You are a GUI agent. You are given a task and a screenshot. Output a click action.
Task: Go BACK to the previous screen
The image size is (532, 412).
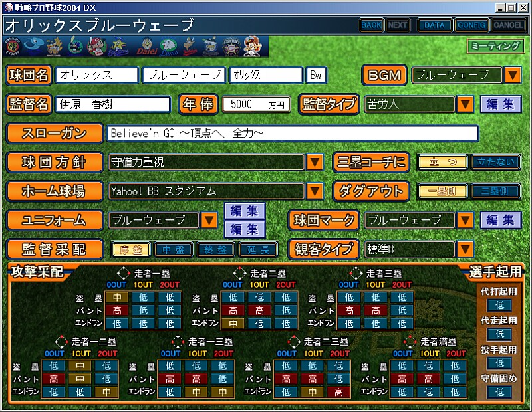(372, 25)
